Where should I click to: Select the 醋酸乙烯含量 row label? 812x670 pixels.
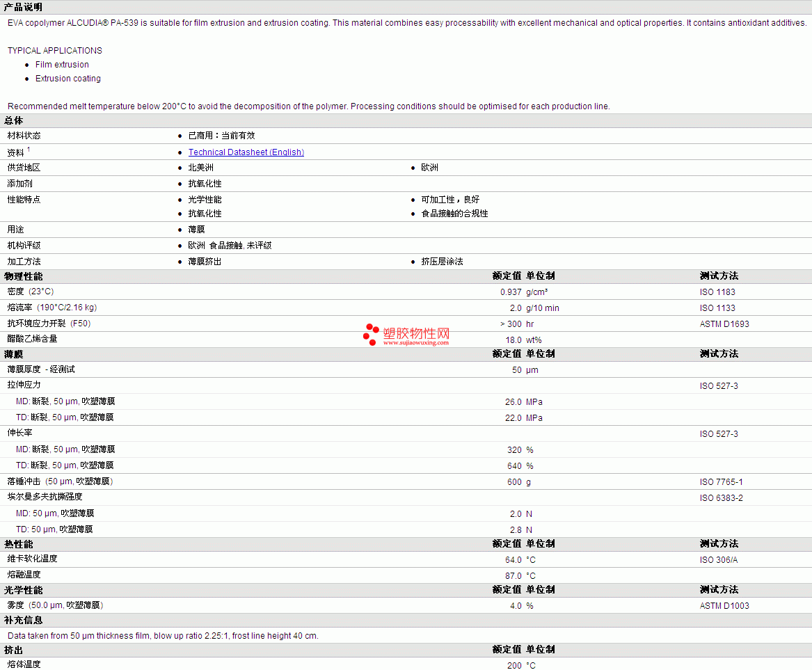(x=32, y=339)
